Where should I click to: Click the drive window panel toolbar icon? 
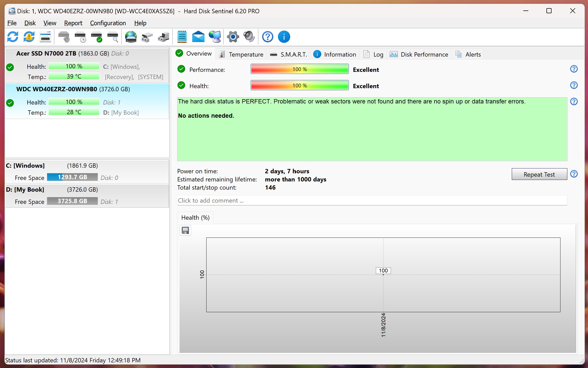[x=45, y=37]
